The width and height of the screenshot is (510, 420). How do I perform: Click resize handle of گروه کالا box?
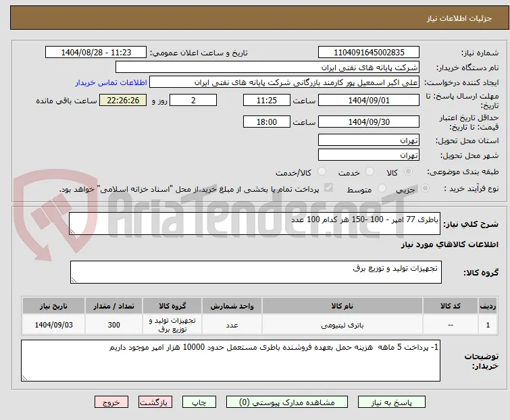click(x=74, y=280)
